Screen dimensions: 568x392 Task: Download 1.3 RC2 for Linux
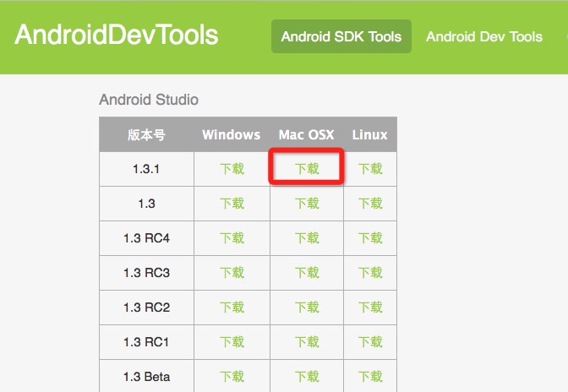click(x=370, y=308)
